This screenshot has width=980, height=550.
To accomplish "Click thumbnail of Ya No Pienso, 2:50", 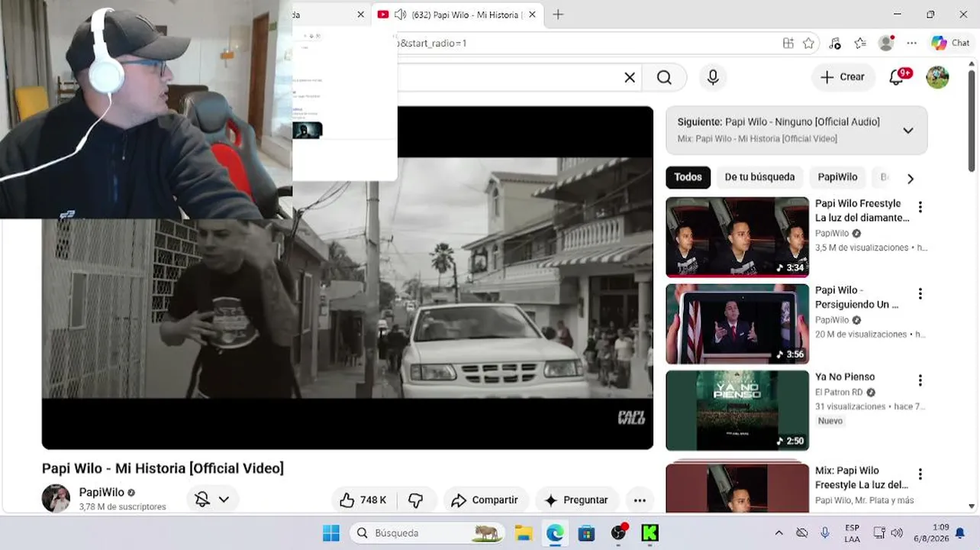I will 737,411.
